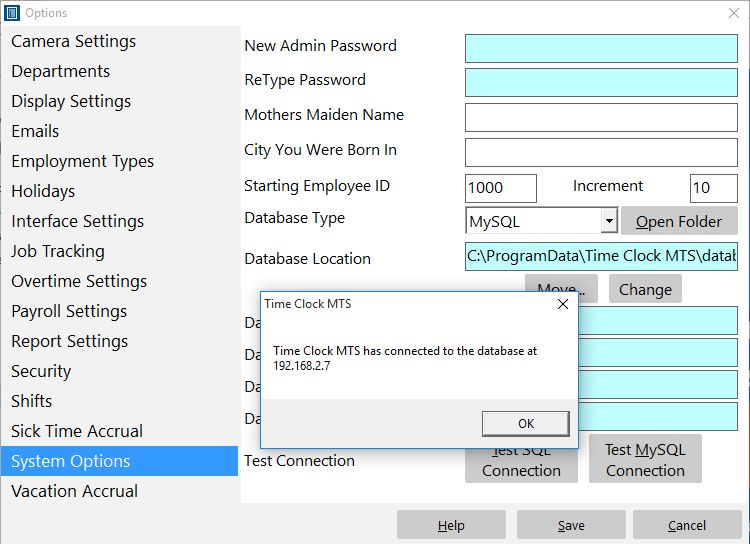Click the New Admin Password field
The width and height of the screenshot is (750, 544).
(x=601, y=48)
